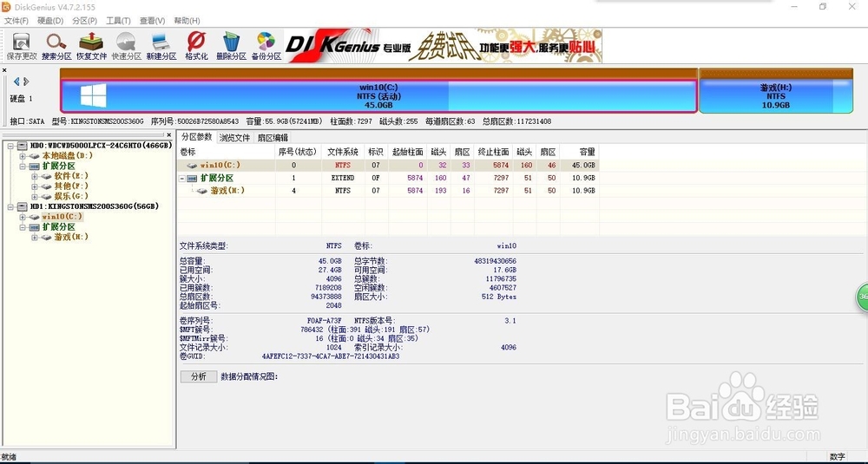868x464 pixels.
Task: Select the Format (格式化) toolbar icon
Action: point(196,46)
